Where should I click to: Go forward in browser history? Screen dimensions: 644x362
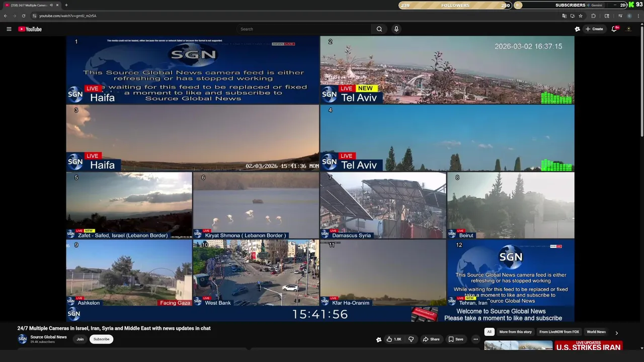click(x=14, y=16)
